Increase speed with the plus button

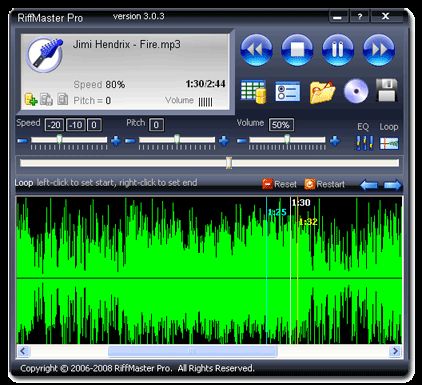coord(116,141)
